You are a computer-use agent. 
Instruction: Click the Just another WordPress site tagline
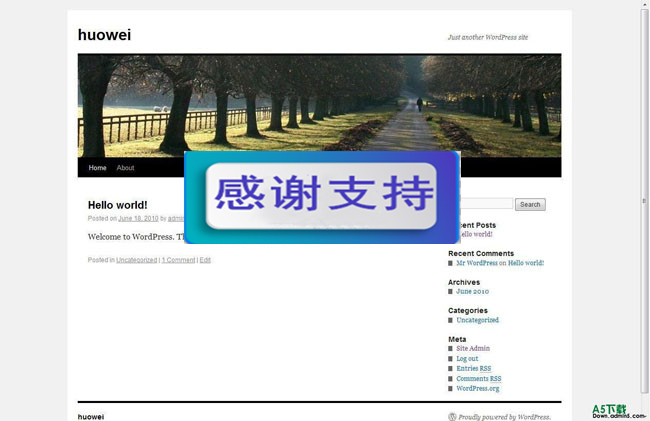[488, 37]
